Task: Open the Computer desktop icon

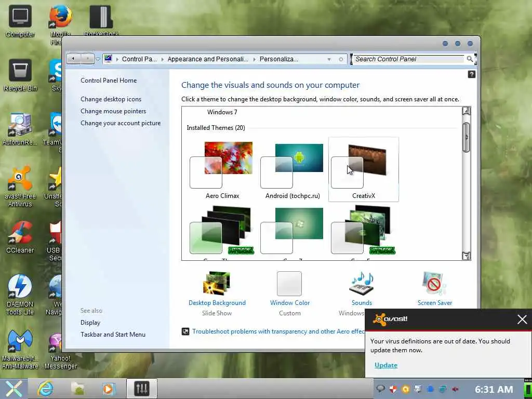Action: point(20,21)
